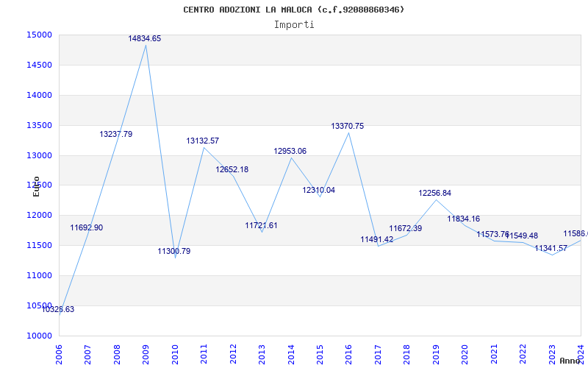Click the 11672.39 data label

(406, 228)
